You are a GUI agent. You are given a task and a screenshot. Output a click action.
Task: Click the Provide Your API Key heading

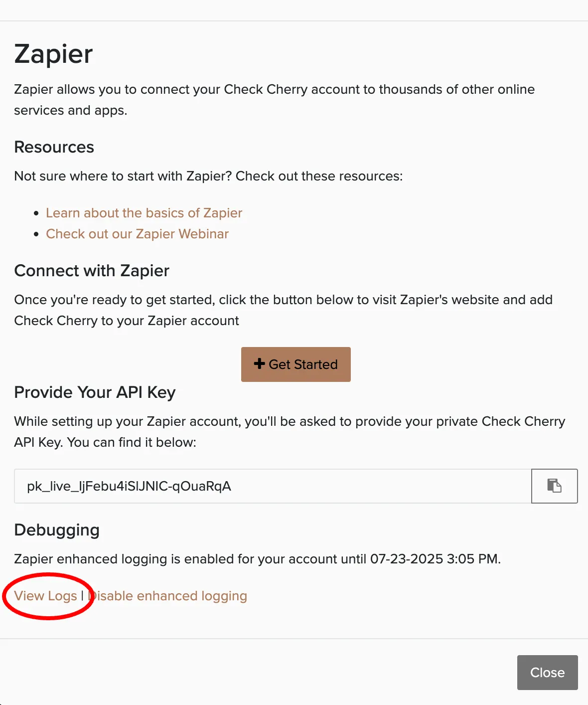point(95,392)
